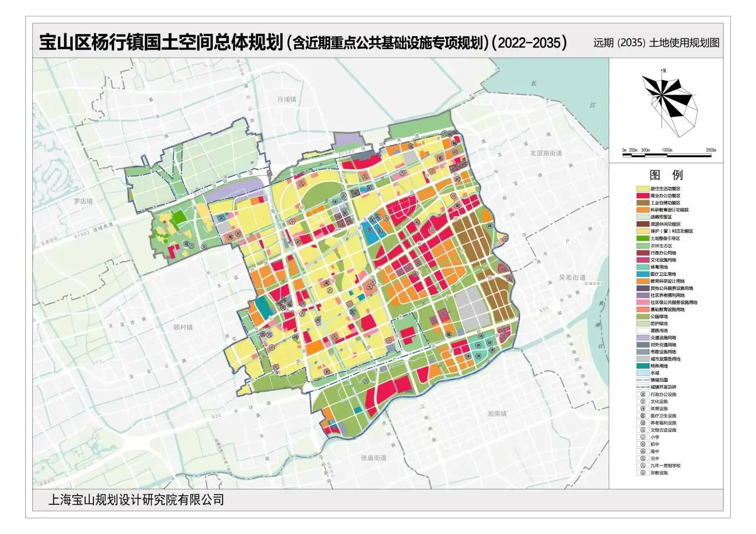This screenshot has width=756, height=534.
Task: Click the 上海宝山规划设计研究院有限公司 footer text
Action: pyautogui.click(x=136, y=500)
